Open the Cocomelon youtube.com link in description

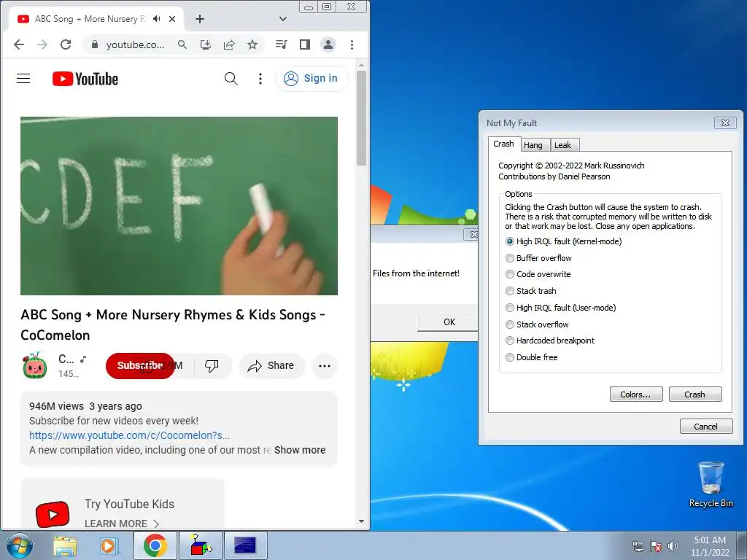(130, 435)
